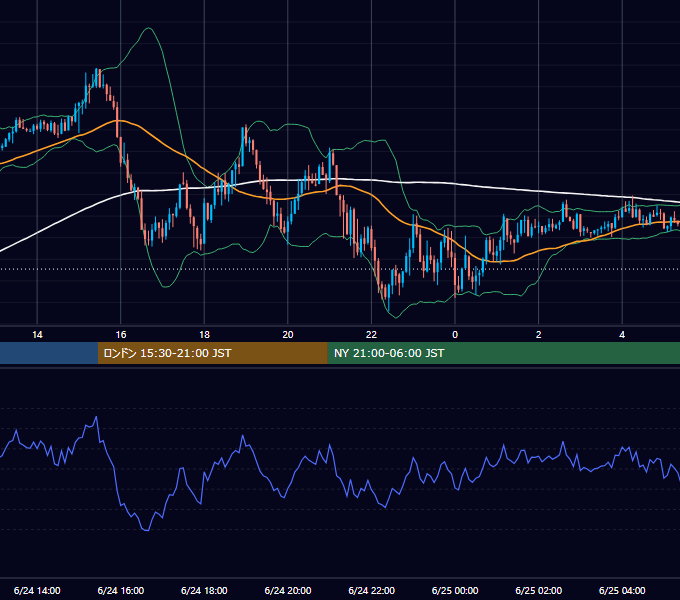680x600 pixels.
Task: Click the candlestick high just before 16:00
Action: 97,70
